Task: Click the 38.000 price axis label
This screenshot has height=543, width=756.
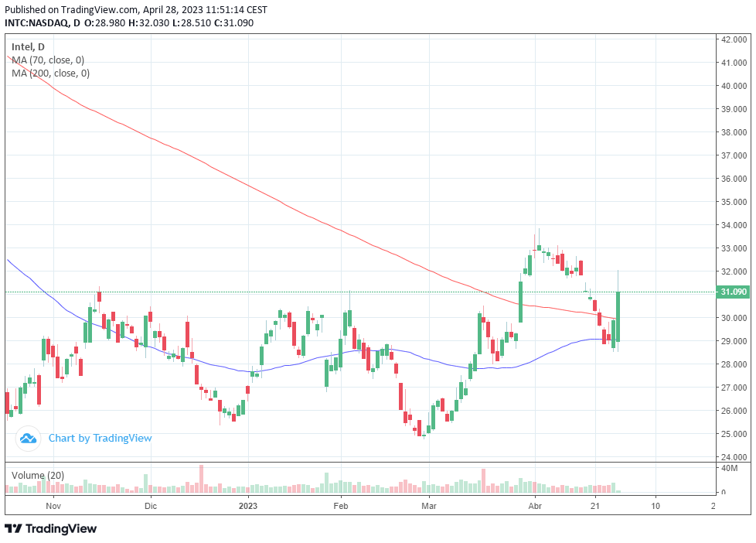Action: (x=734, y=132)
